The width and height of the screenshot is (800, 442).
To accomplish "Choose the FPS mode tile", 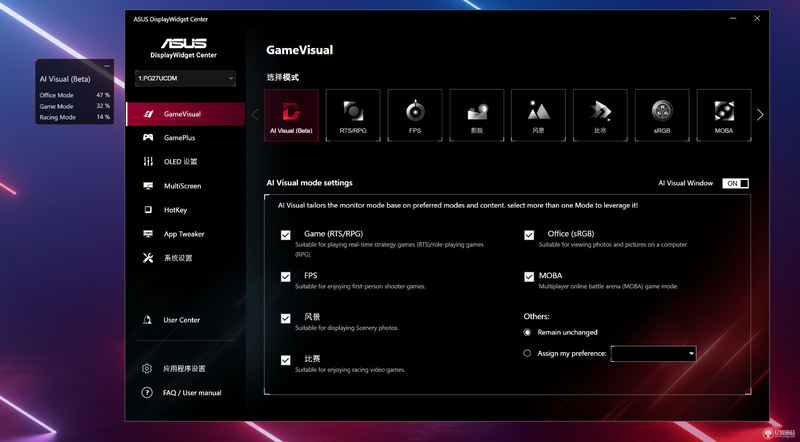I will click(x=415, y=115).
